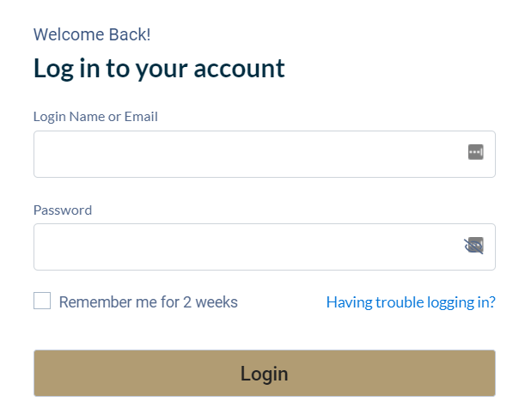Click the password manager icon in Login Name field
The height and width of the screenshot is (420, 525).
(475, 152)
